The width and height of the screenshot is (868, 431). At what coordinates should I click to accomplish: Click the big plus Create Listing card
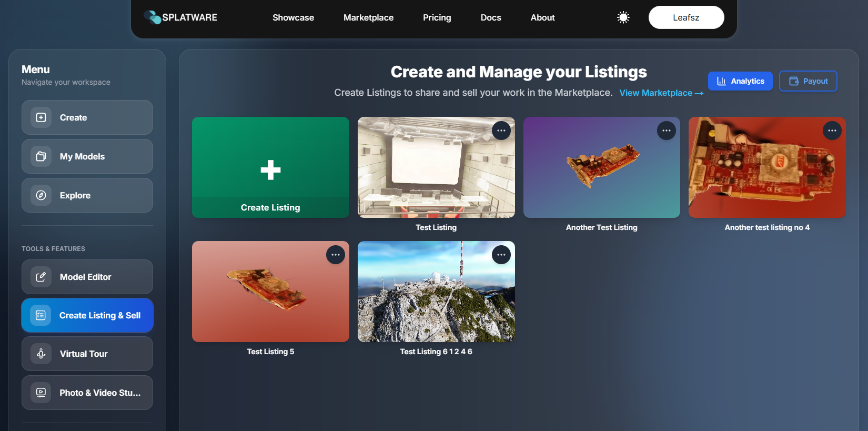point(270,167)
